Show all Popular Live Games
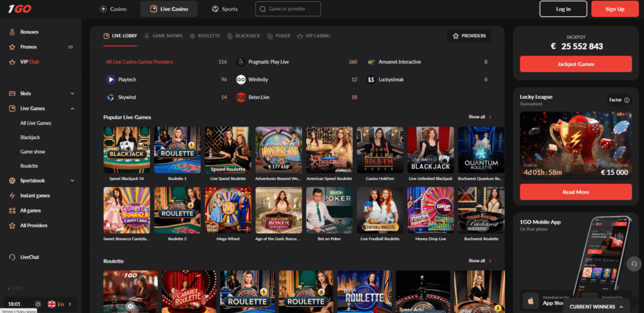The width and height of the screenshot is (644, 313). [480, 117]
